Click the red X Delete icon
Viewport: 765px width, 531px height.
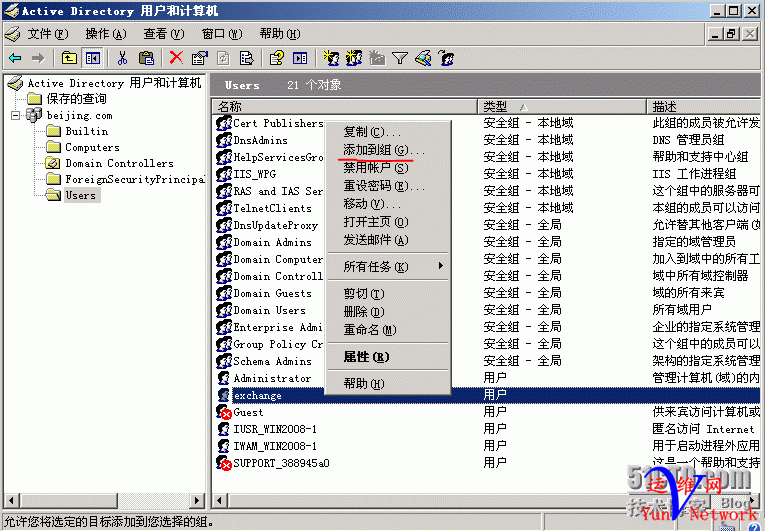pyautogui.click(x=176, y=58)
